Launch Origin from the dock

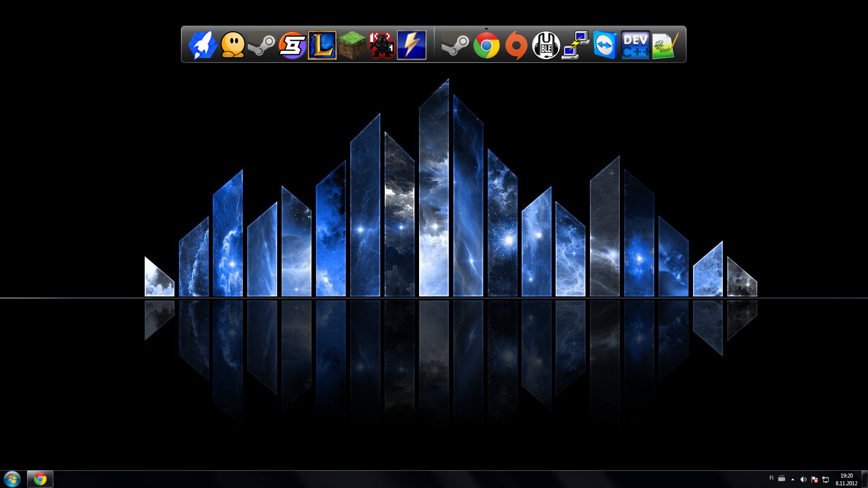pos(516,45)
